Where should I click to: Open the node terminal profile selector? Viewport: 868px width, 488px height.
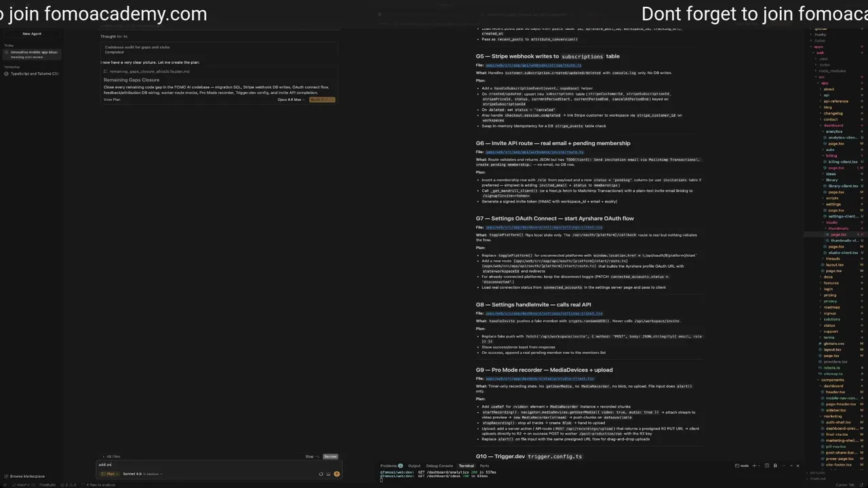(743, 466)
